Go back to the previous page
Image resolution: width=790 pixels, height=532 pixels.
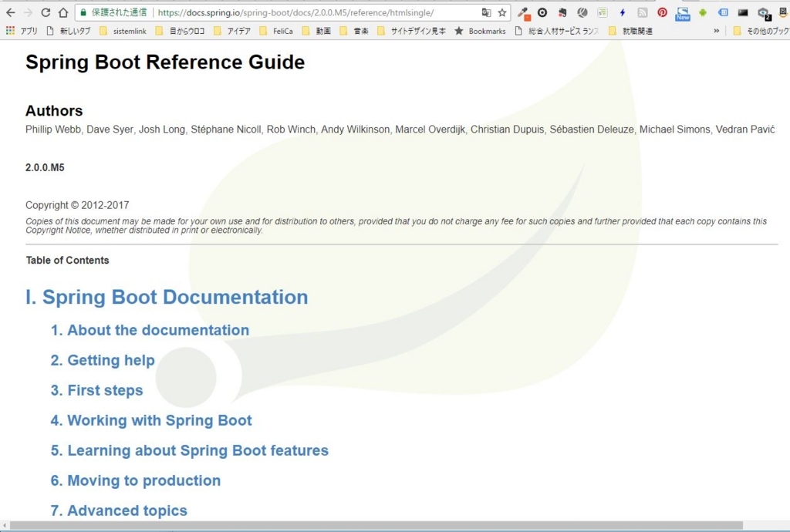[11, 12]
